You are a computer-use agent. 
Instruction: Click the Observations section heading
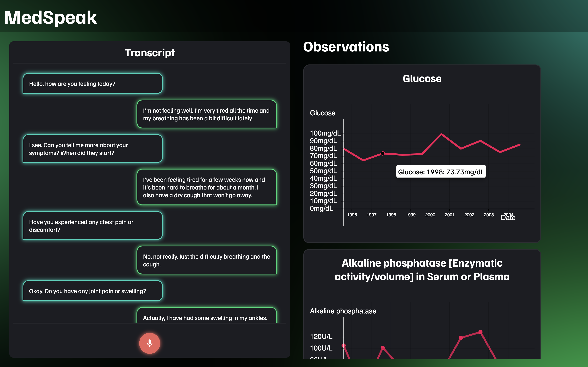click(x=346, y=47)
